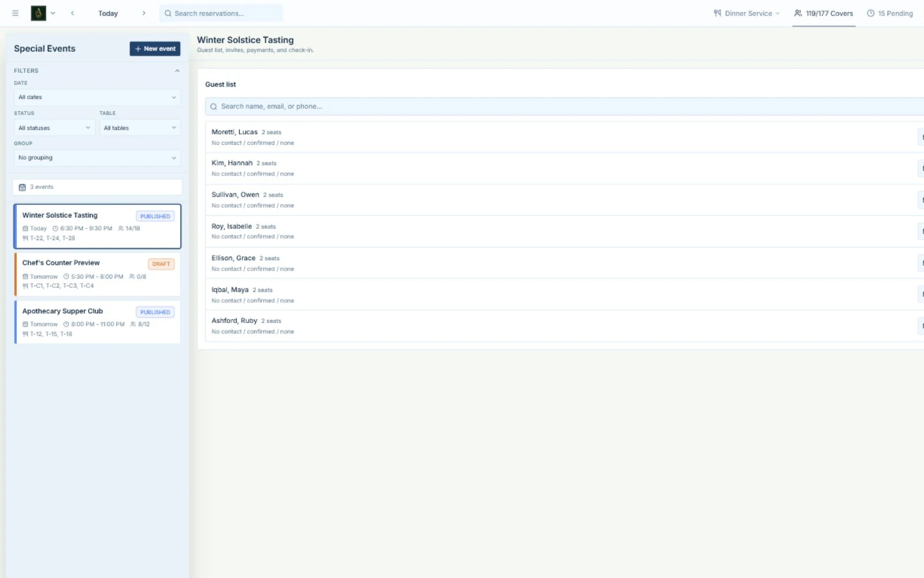Open the Dinner Service dropdown

pyautogui.click(x=746, y=13)
